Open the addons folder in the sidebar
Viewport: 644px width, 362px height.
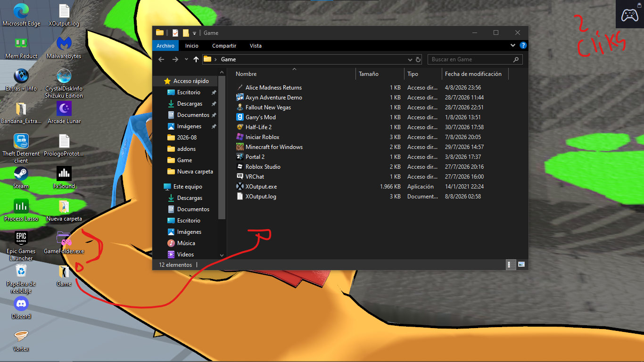pyautogui.click(x=186, y=149)
